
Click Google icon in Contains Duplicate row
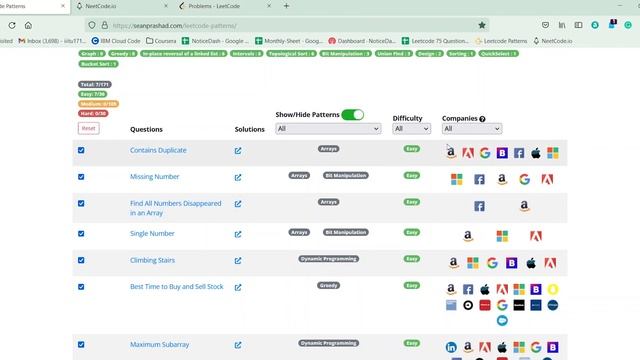[485, 153]
